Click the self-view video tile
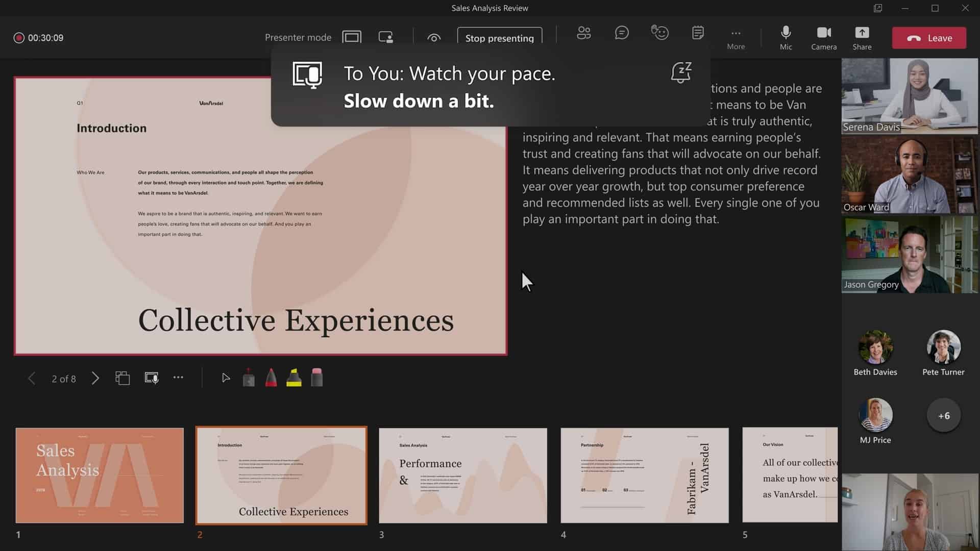 910,512
